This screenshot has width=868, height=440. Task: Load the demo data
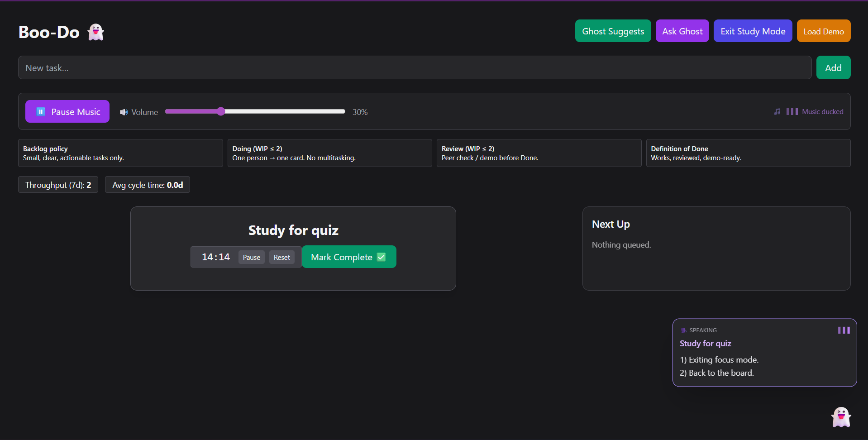(x=824, y=31)
